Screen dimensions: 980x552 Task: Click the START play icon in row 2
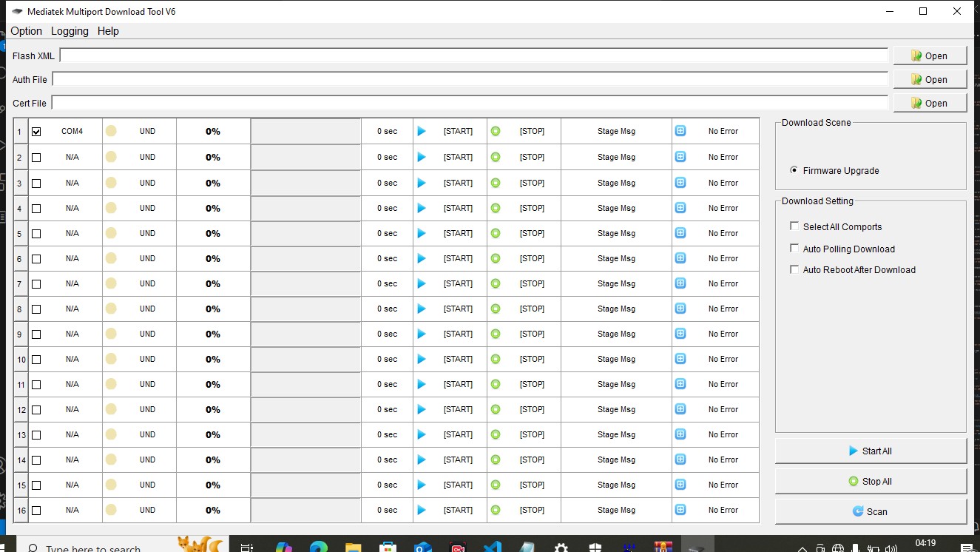coord(422,157)
